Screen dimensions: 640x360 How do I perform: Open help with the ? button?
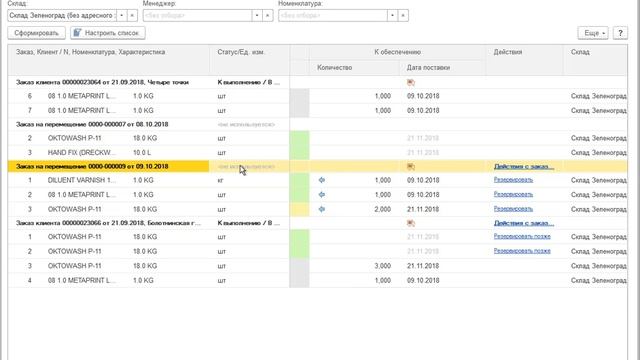620,33
